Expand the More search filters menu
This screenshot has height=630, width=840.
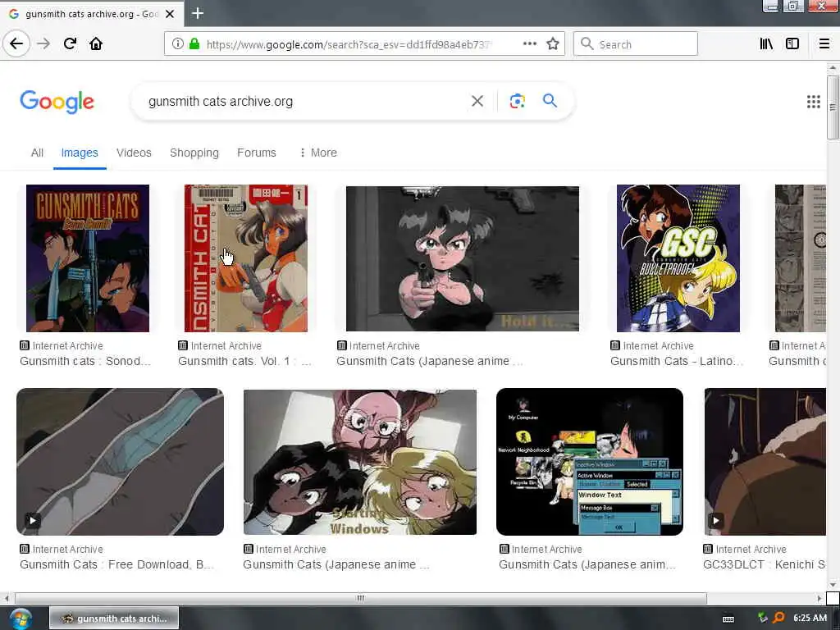pyautogui.click(x=318, y=153)
